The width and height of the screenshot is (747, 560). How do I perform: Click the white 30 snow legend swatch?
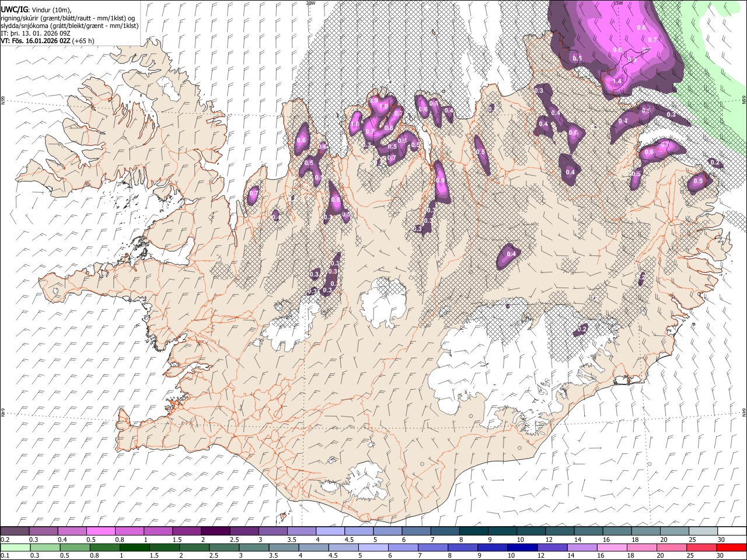[x=732, y=531]
